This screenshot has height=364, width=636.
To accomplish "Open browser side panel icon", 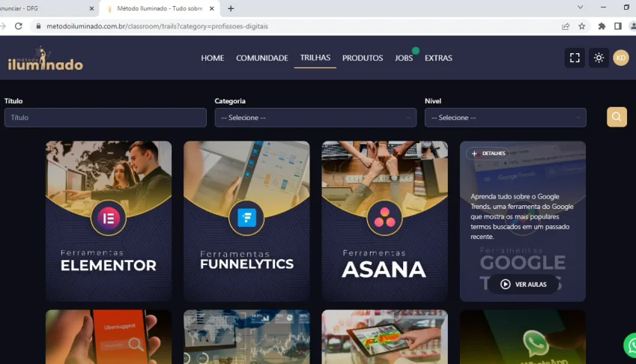I will click(x=618, y=26).
